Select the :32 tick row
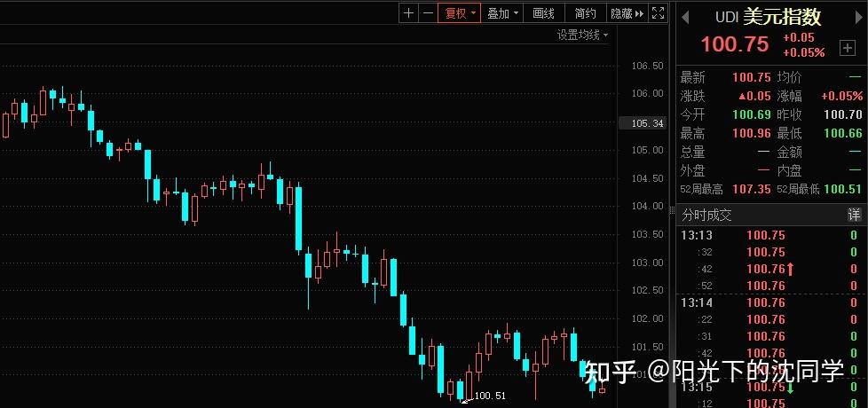 770,252
